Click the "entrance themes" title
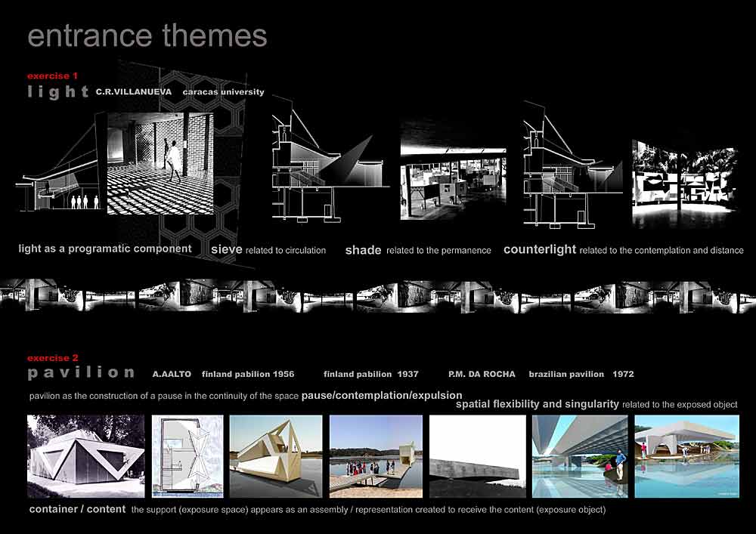 [x=147, y=36]
